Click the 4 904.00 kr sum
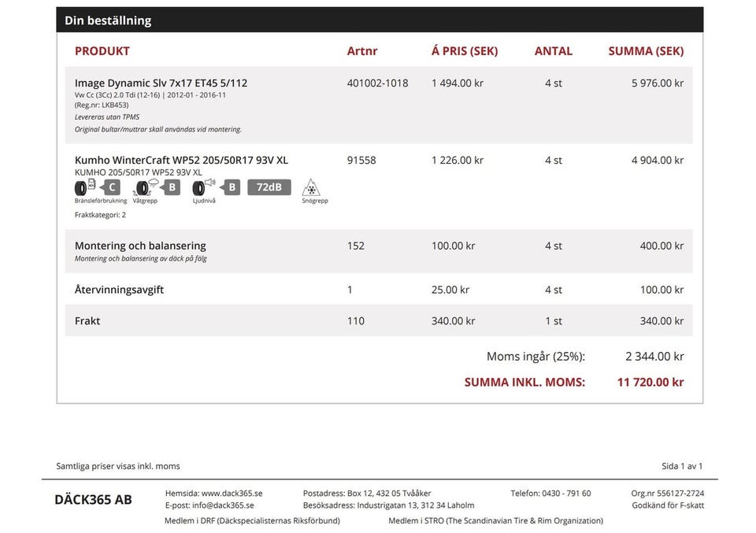 (x=658, y=160)
